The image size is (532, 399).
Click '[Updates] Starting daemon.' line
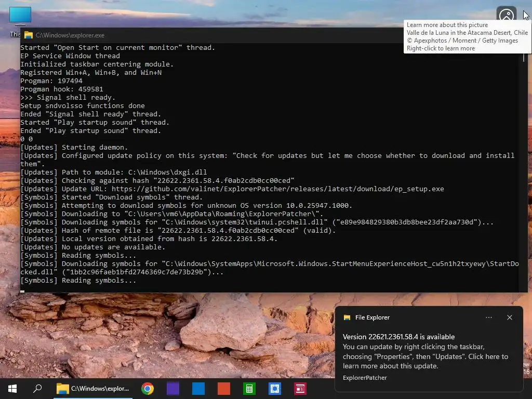click(74, 147)
